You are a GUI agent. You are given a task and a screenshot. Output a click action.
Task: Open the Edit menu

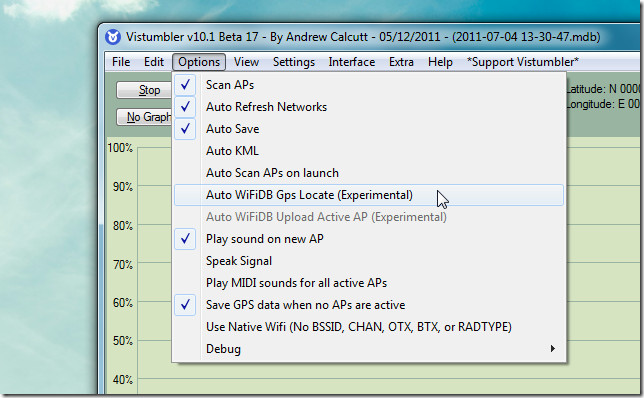pyautogui.click(x=154, y=62)
